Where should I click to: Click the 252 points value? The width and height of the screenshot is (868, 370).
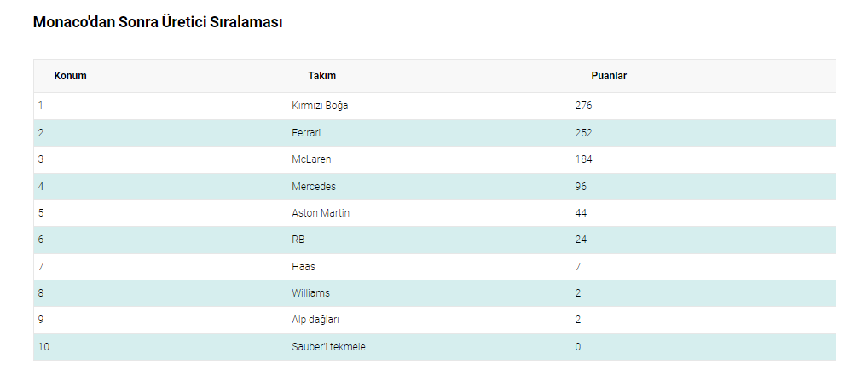[x=583, y=133]
